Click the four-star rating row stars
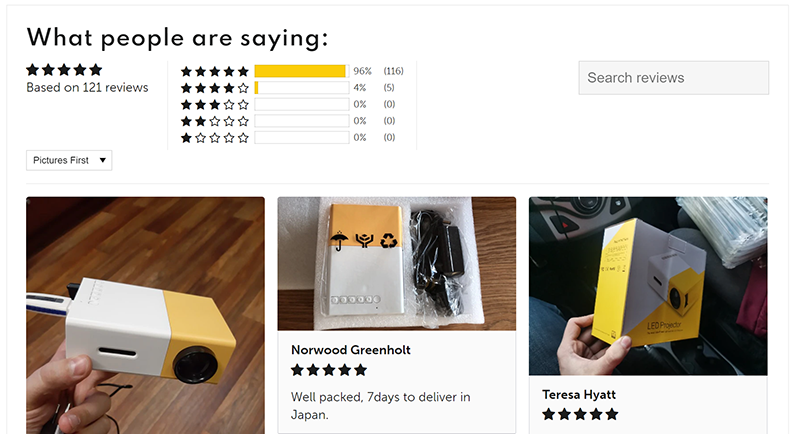The width and height of the screenshot is (800, 434). (x=214, y=88)
